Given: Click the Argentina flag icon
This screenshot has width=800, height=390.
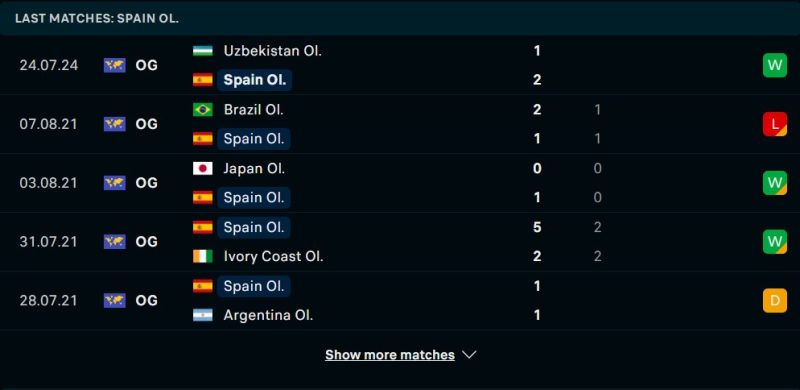Looking at the screenshot, I should [203, 315].
